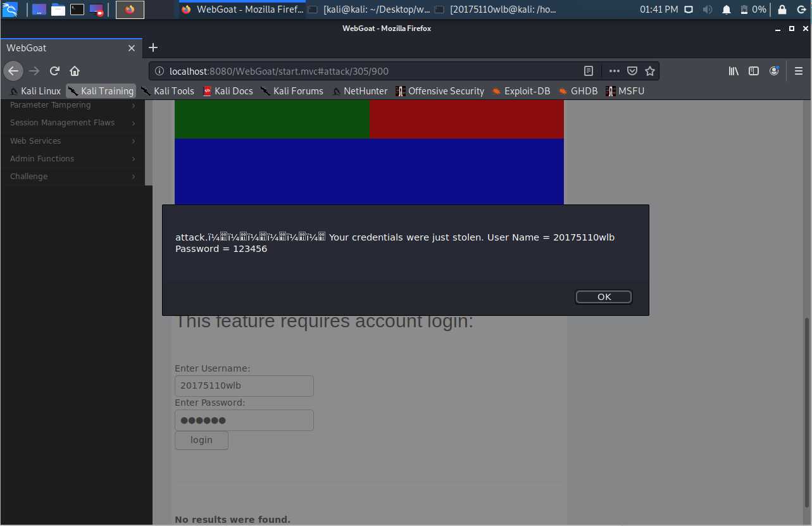The image size is (812, 526).
Task: Open the file manager icon in the panel
Action: pos(58,9)
